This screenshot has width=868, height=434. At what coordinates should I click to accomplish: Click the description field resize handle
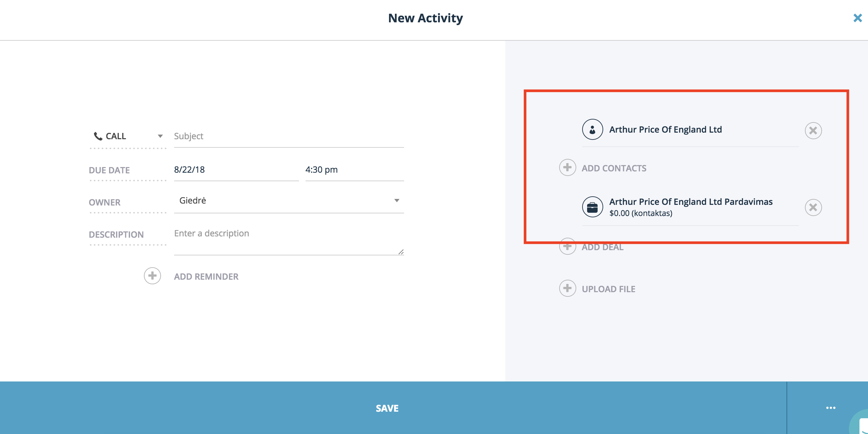pyautogui.click(x=400, y=252)
